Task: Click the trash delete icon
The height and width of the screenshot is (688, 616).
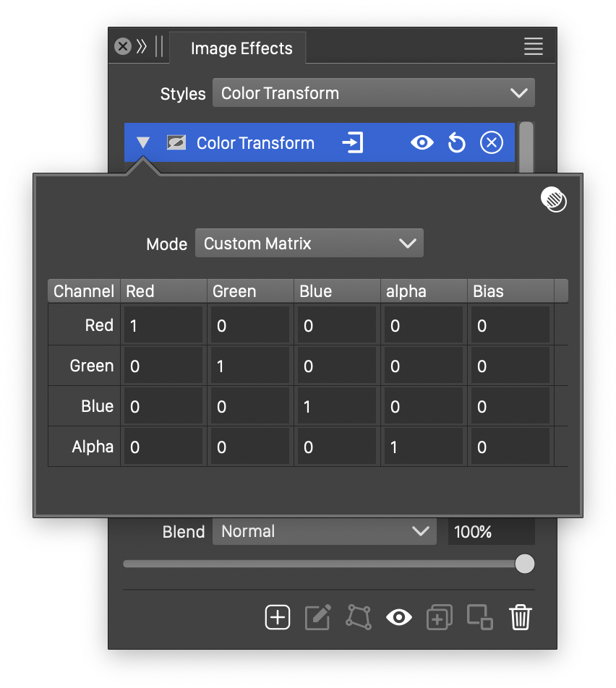Action: (521, 617)
